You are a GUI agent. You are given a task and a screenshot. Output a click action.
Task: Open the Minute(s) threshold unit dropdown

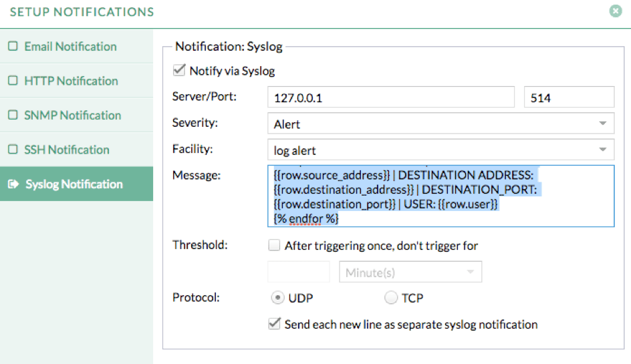pyautogui.click(x=410, y=272)
